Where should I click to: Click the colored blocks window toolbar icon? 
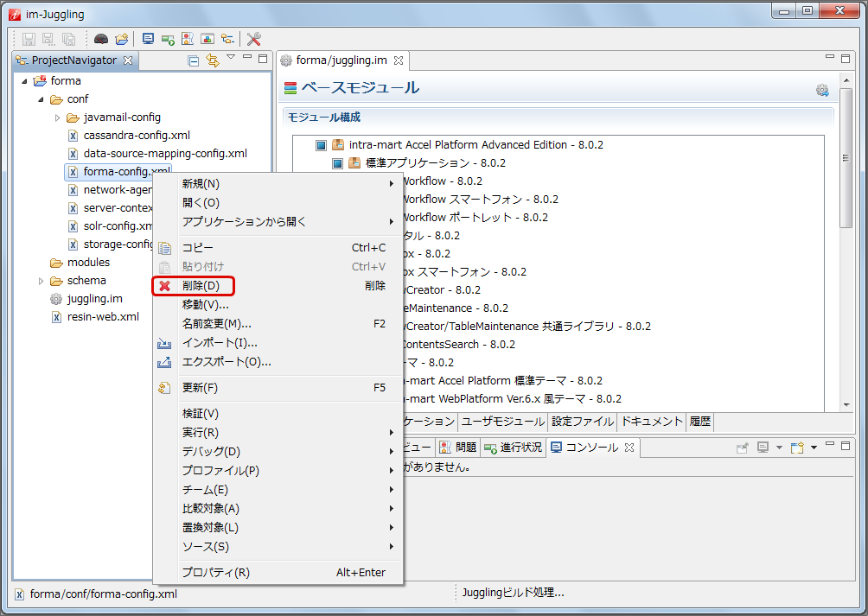click(x=207, y=39)
